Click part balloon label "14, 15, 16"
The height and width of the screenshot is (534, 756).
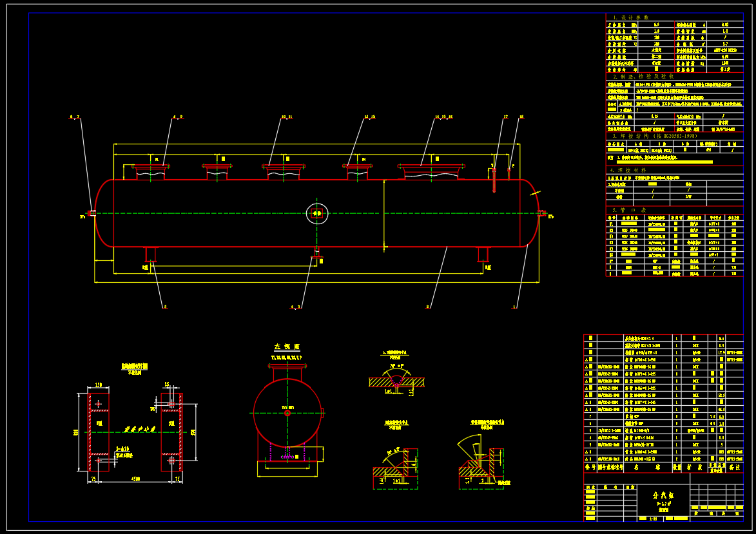pos(443,117)
